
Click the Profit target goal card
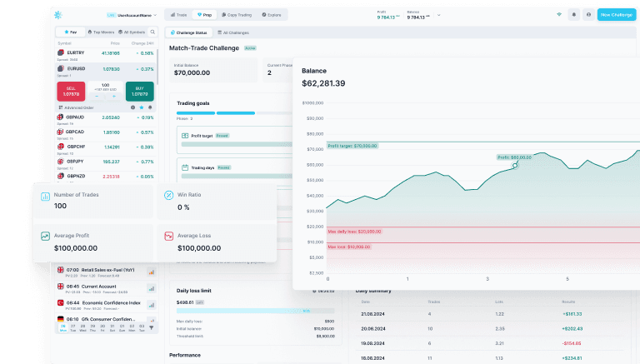point(235,140)
